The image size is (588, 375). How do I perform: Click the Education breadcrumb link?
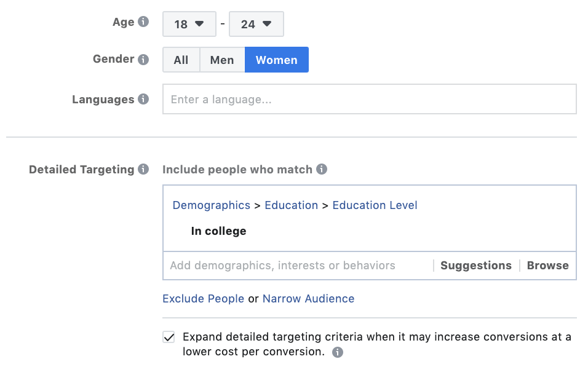pos(291,205)
